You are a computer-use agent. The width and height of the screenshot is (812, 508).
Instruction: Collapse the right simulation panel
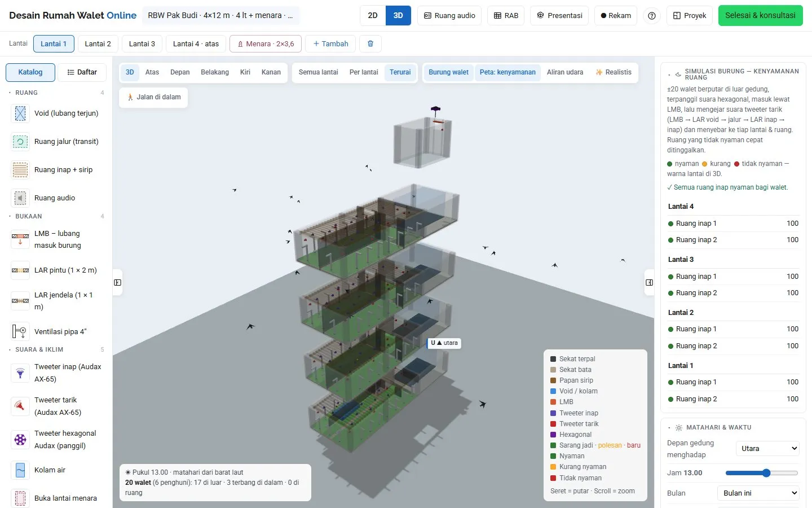pos(649,282)
